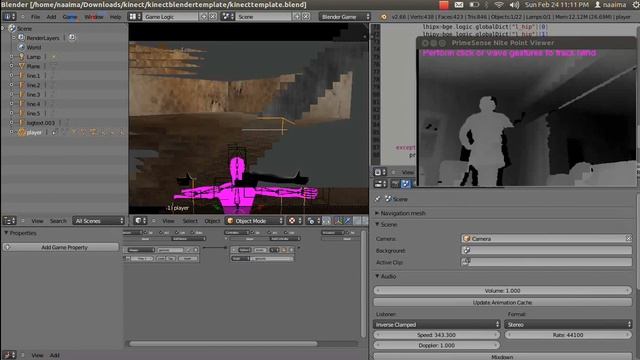Open the mail indicator in system bar
This screenshot has height=360, width=640.
click(x=459, y=5)
